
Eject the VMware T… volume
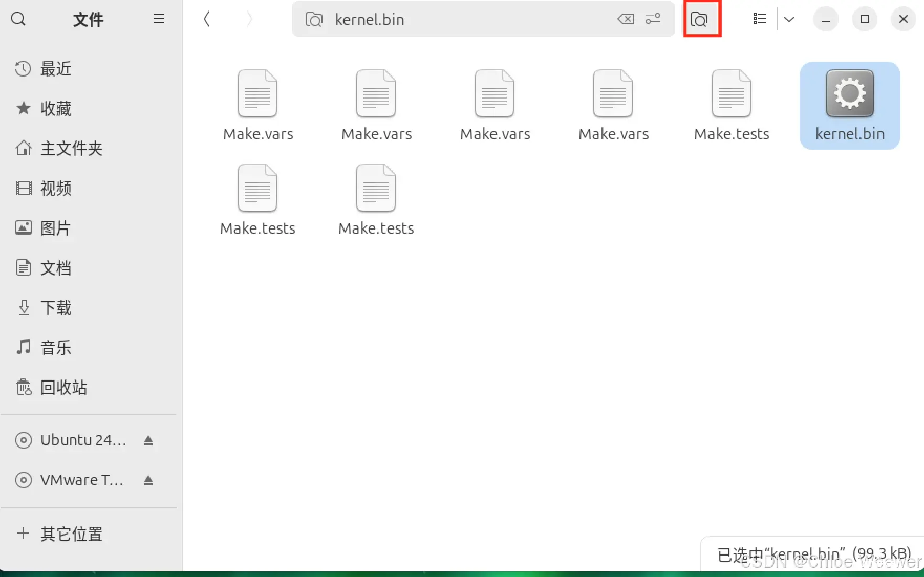148,480
